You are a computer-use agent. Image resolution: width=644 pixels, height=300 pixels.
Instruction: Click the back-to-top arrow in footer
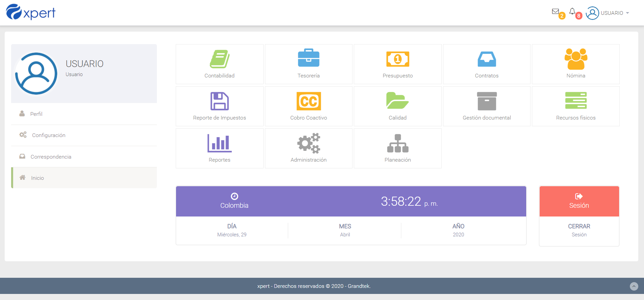(634, 286)
